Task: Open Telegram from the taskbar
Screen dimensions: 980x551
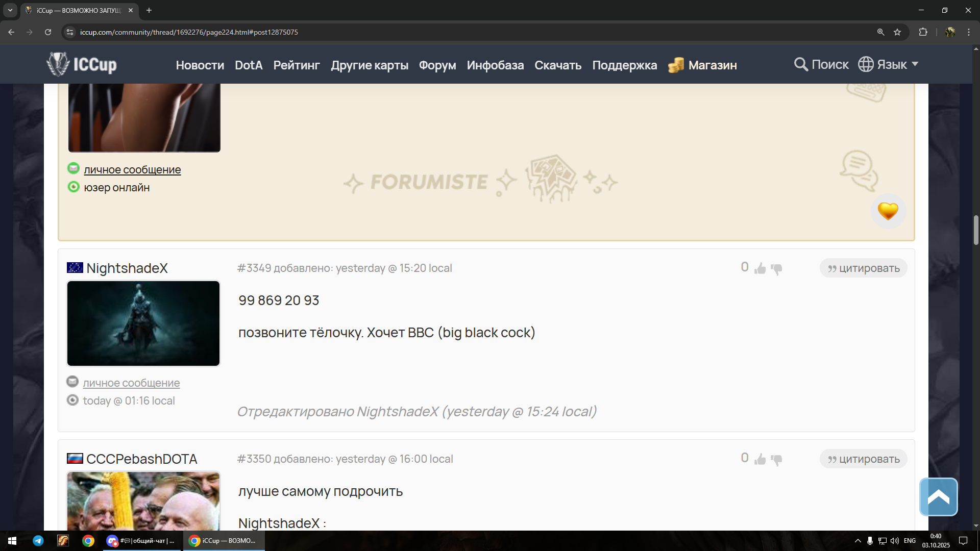Action: (x=38, y=541)
